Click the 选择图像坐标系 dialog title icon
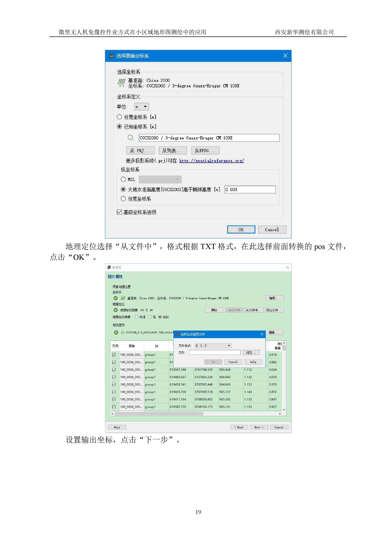Image resolution: width=392 pixels, height=555 pixels. pos(111,56)
